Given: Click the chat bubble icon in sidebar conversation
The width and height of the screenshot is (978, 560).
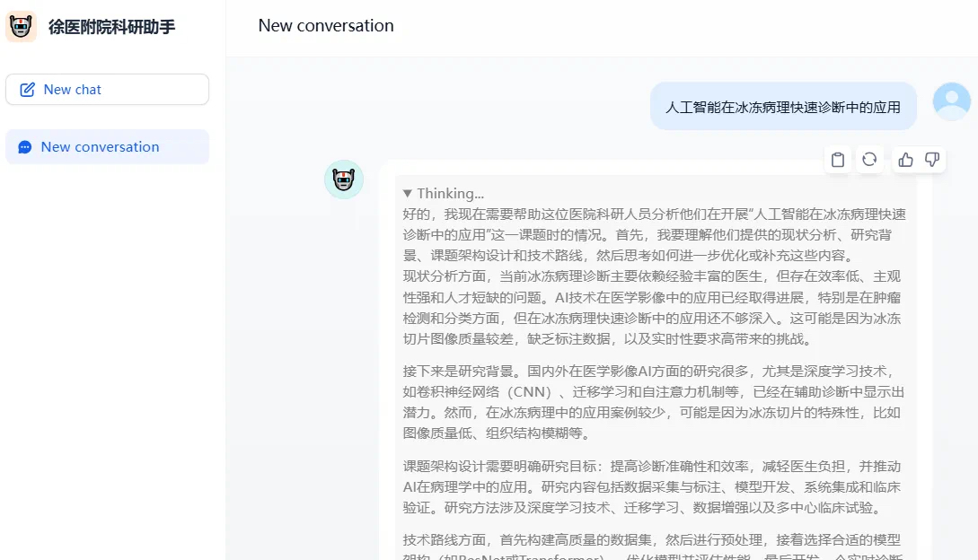Looking at the screenshot, I should [25, 147].
